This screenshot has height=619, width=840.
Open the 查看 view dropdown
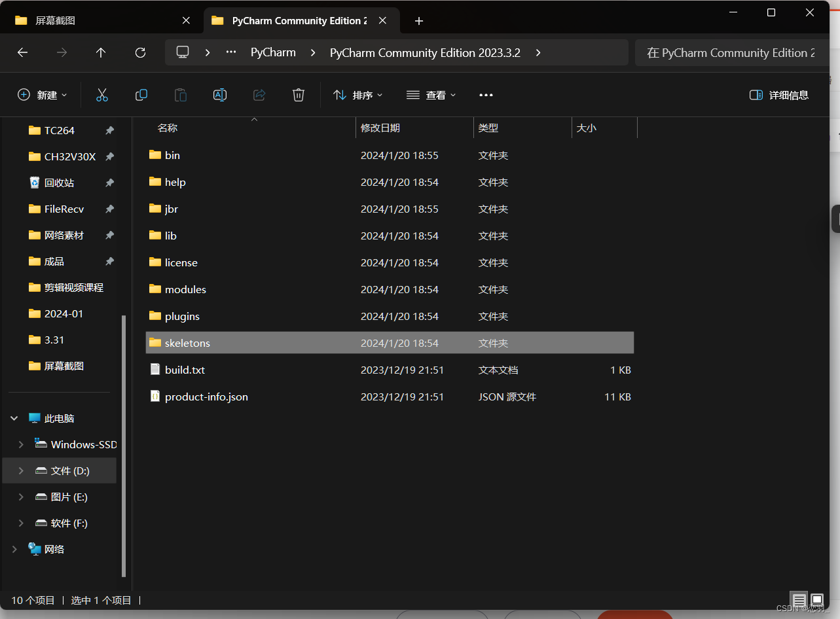click(x=431, y=95)
